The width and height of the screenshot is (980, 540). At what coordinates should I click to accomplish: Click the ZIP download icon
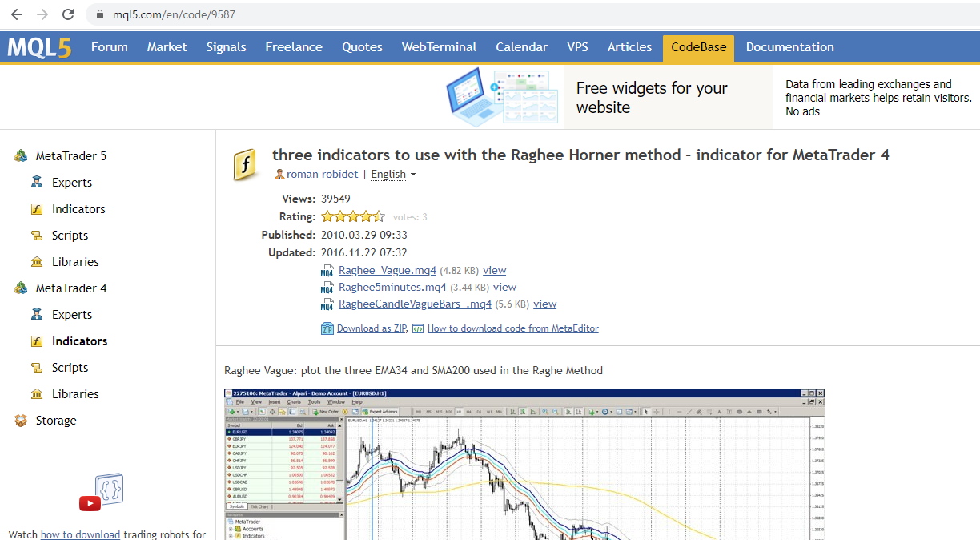[x=327, y=328]
